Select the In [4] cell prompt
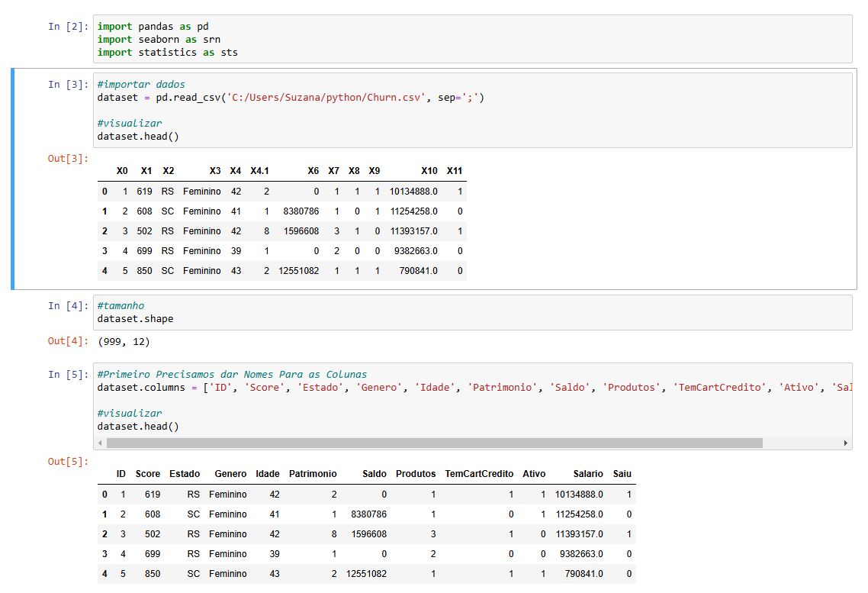The image size is (868, 593). click(x=68, y=305)
